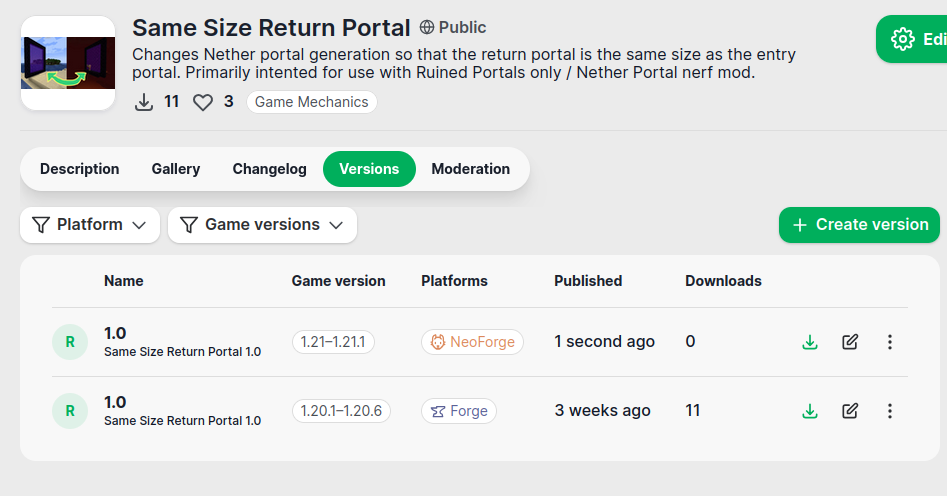Screen dimensions: 947x496
Task: Open the Gallery tab
Action: 176,169
